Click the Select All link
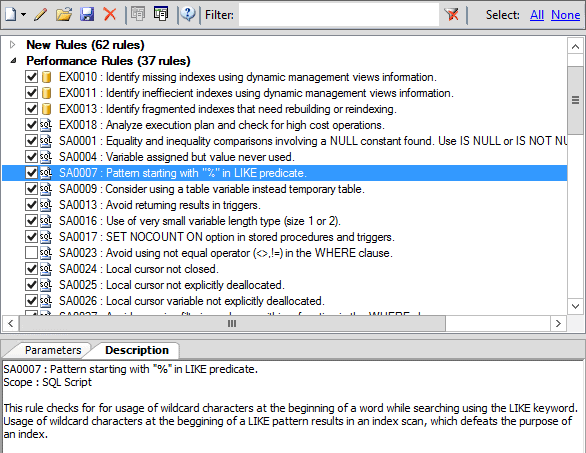586x453 pixels. tap(537, 15)
